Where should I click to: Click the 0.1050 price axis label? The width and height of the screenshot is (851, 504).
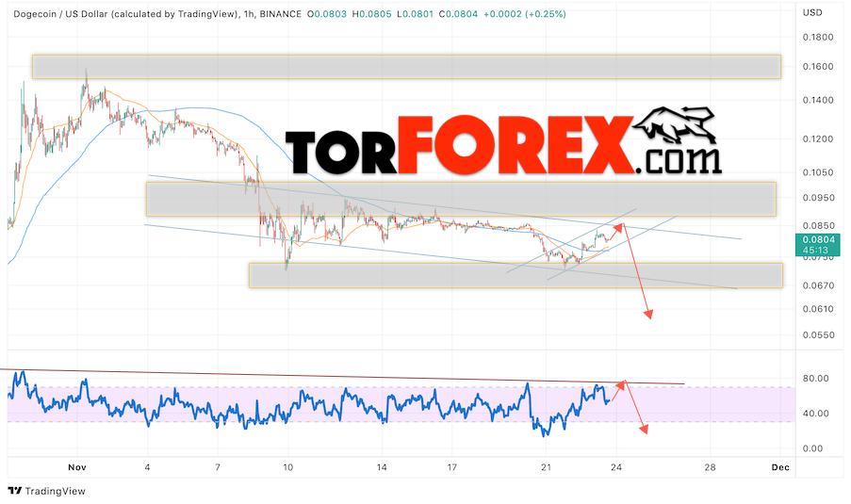818,172
